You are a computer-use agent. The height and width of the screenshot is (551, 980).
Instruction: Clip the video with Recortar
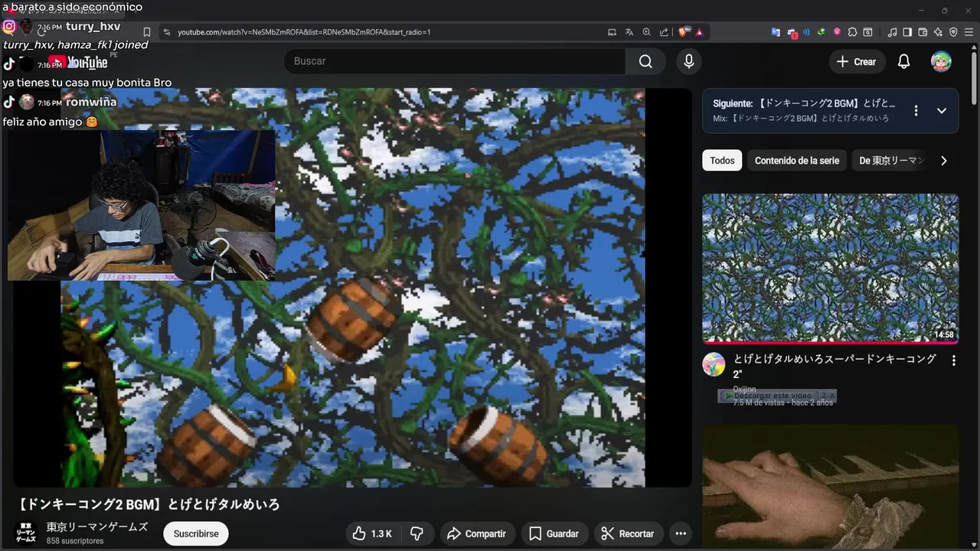pyautogui.click(x=628, y=533)
